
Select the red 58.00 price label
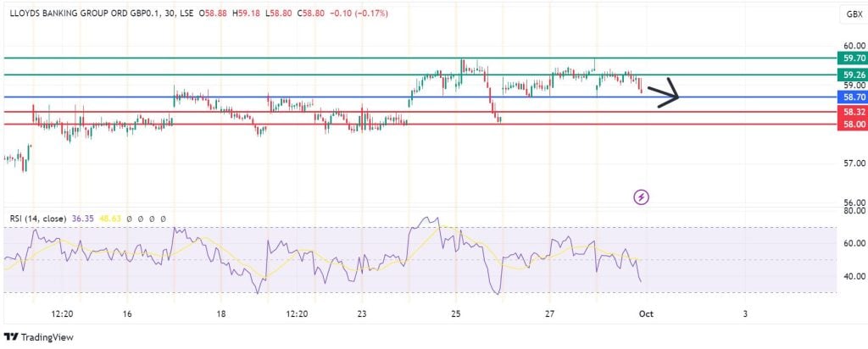[x=851, y=125]
